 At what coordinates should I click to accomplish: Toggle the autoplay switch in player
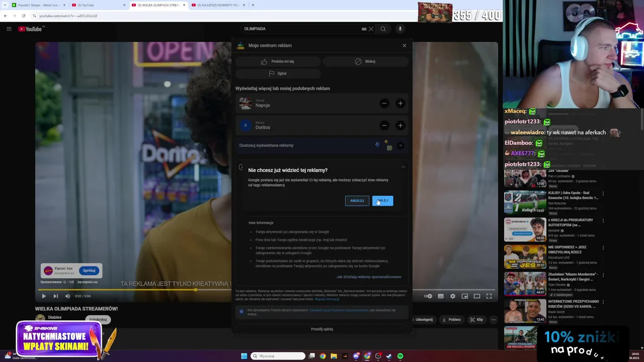coord(428,296)
